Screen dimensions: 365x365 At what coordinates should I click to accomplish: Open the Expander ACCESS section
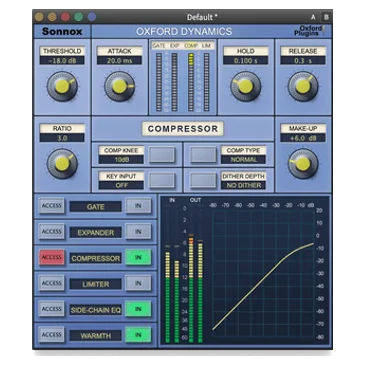tap(52, 232)
